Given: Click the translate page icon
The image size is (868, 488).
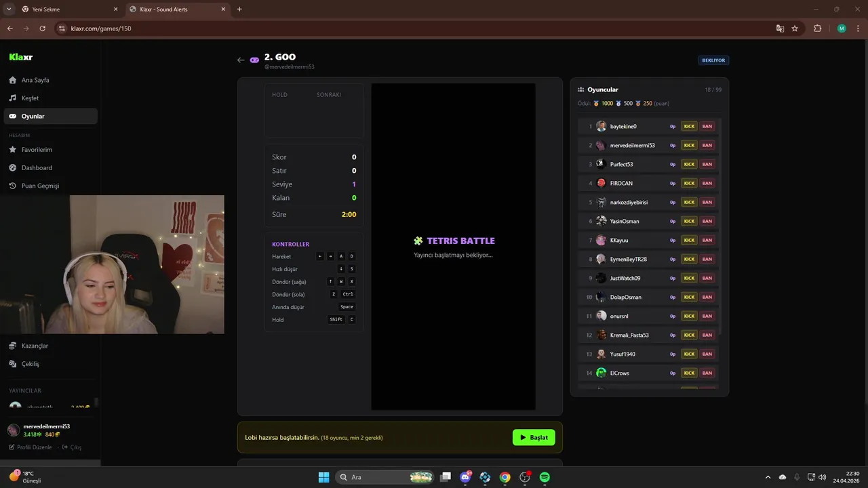Looking at the screenshot, I should pyautogui.click(x=780, y=28).
